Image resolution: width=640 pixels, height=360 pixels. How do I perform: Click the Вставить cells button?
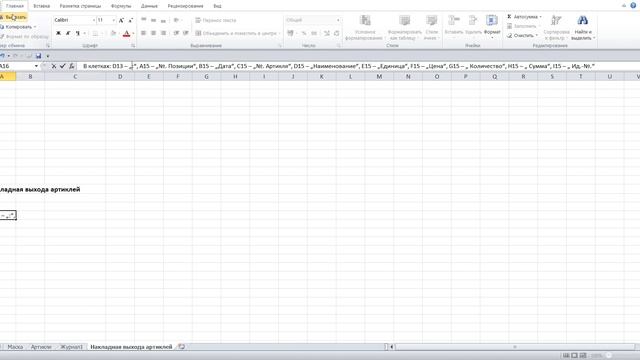453,26
